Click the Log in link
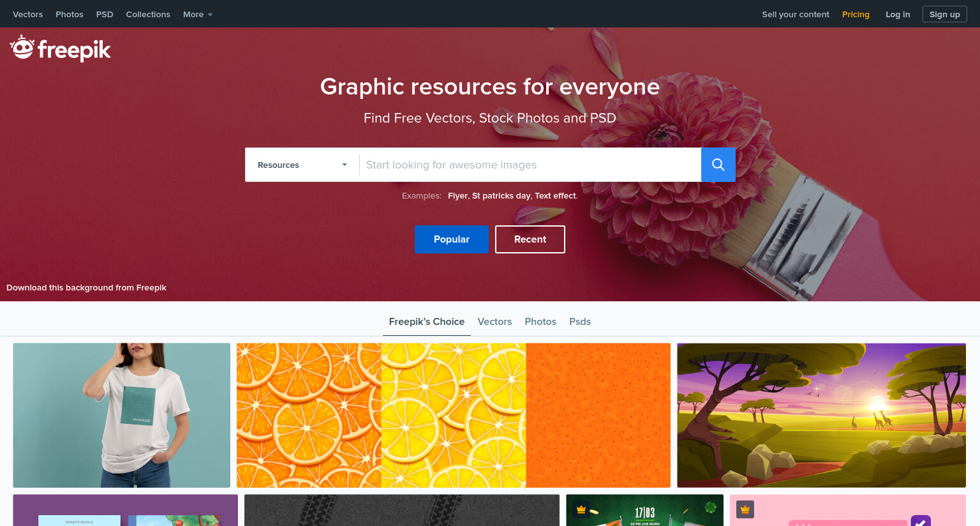 898,14
